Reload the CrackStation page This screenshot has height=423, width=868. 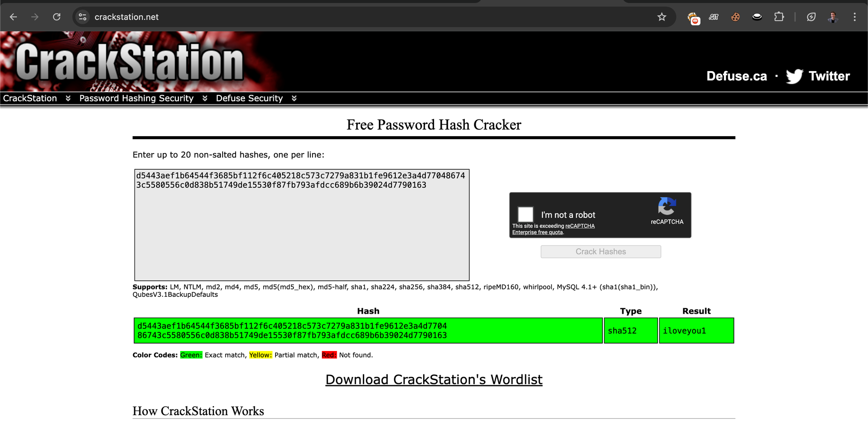57,17
